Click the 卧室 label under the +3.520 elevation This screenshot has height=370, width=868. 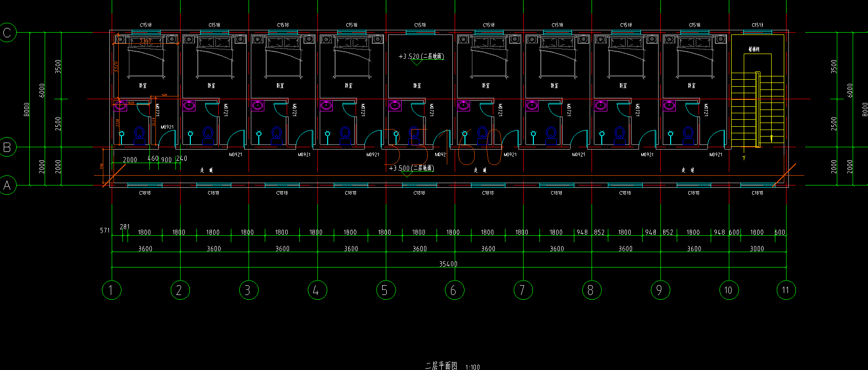coord(417,85)
